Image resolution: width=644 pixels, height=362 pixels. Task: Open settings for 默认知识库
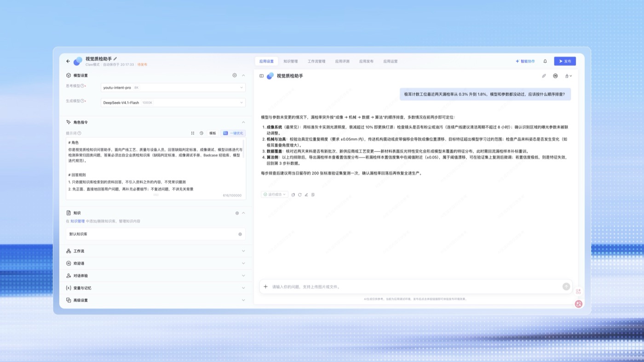240,234
